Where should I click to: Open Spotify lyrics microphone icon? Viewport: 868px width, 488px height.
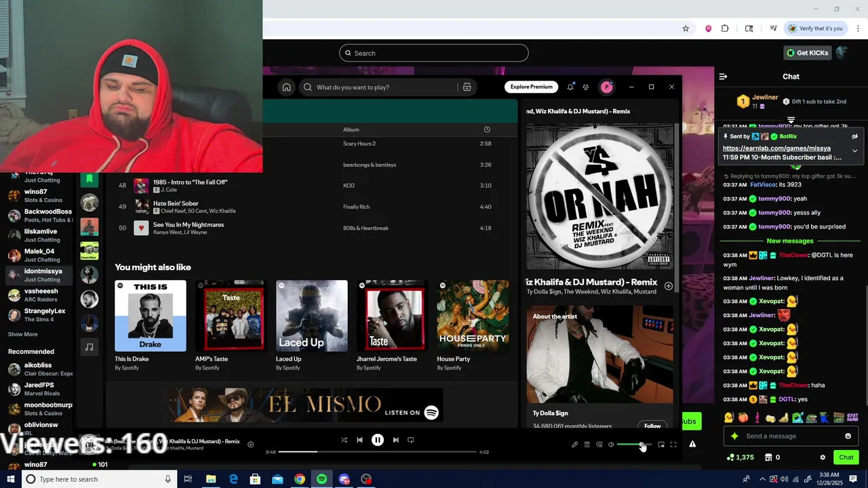click(575, 445)
